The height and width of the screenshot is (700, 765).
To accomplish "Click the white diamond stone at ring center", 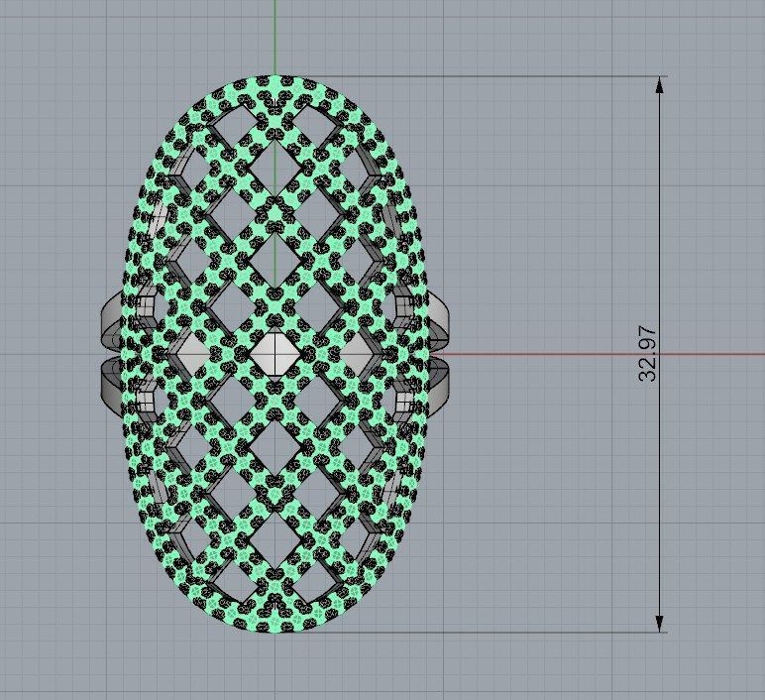I will [x=275, y=355].
